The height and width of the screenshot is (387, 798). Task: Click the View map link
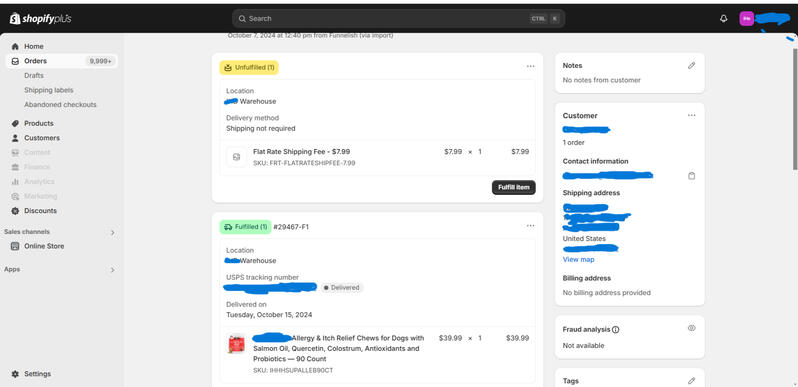click(579, 260)
